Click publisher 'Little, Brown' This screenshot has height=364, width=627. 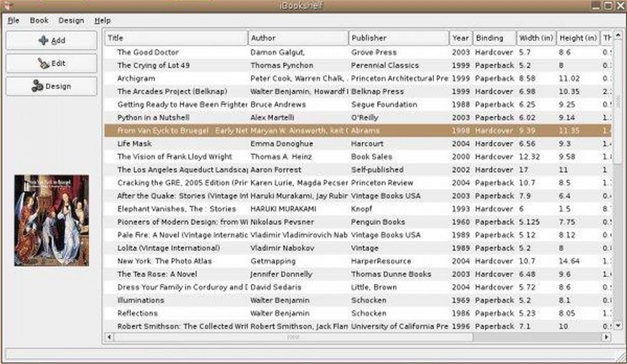374,287
